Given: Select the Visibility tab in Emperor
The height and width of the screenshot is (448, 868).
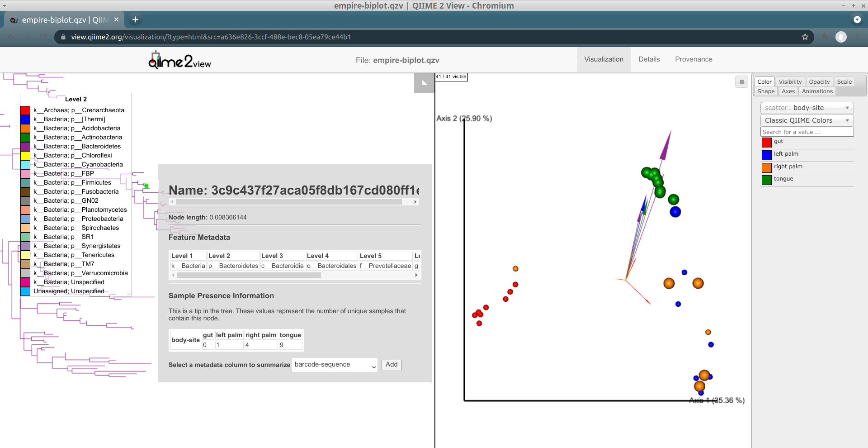Looking at the screenshot, I should tap(790, 82).
